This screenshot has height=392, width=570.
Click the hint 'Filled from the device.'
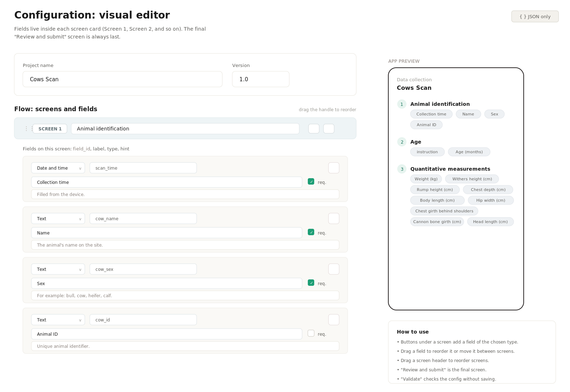(x=185, y=194)
